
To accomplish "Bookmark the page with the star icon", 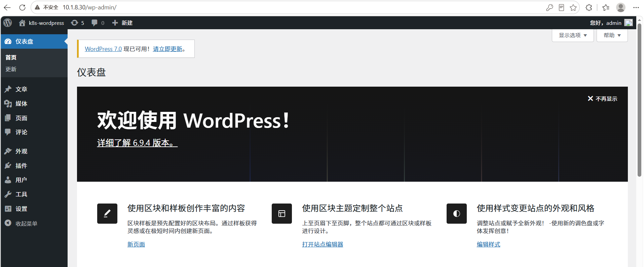I will 573,7.
